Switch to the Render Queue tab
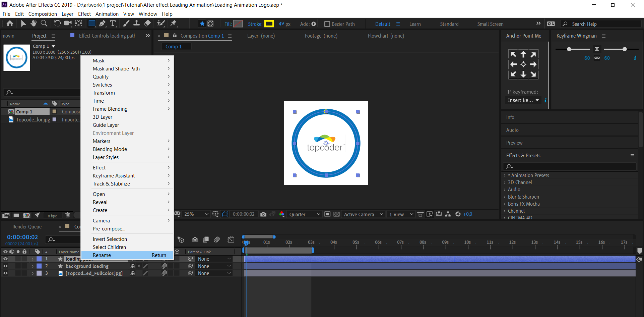The width and height of the screenshot is (644, 317). [x=27, y=227]
